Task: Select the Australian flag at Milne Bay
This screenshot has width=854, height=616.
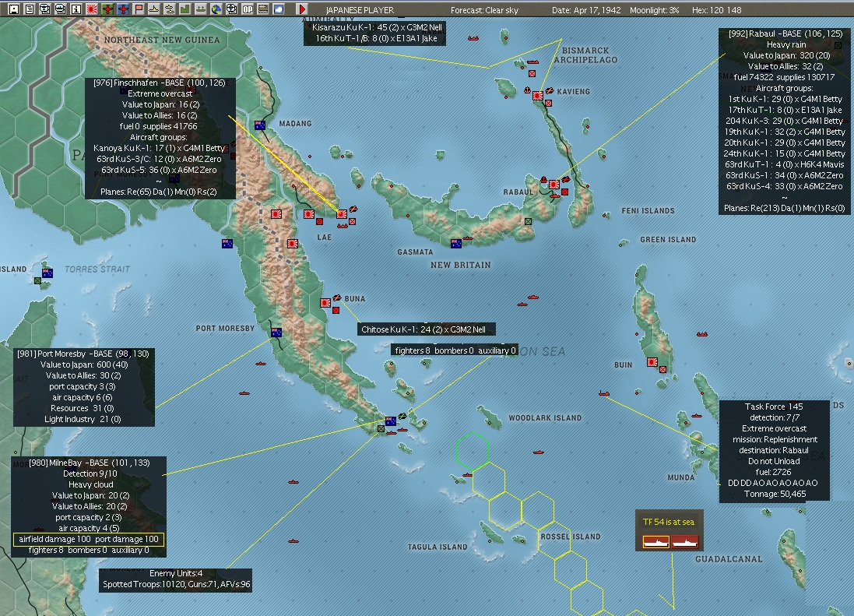Action: (x=391, y=421)
